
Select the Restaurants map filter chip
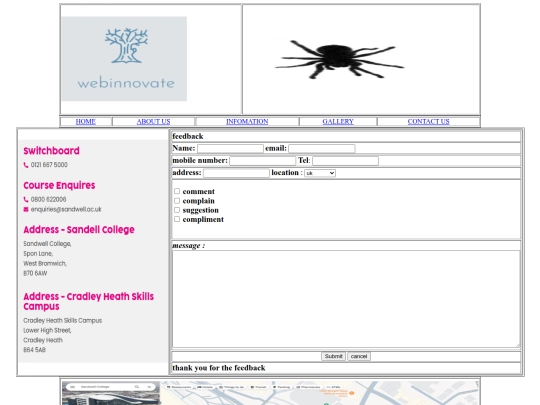pos(179,387)
